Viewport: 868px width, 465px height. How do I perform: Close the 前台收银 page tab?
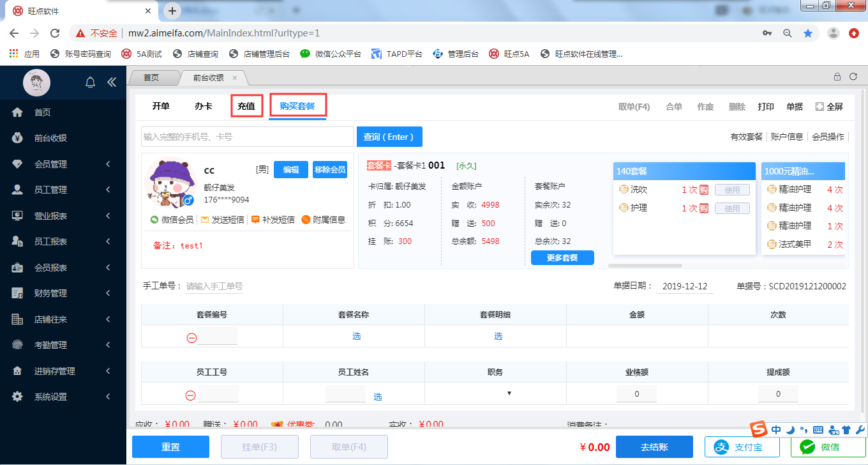234,78
